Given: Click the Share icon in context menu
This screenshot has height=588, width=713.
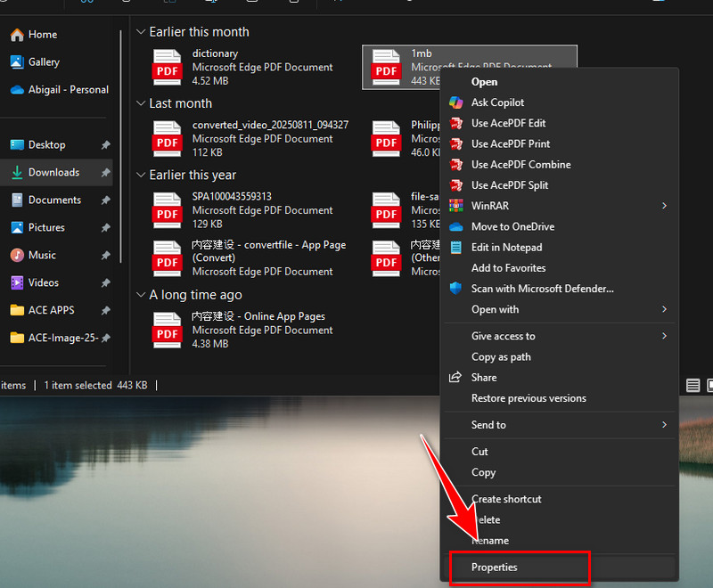Looking at the screenshot, I should point(455,378).
